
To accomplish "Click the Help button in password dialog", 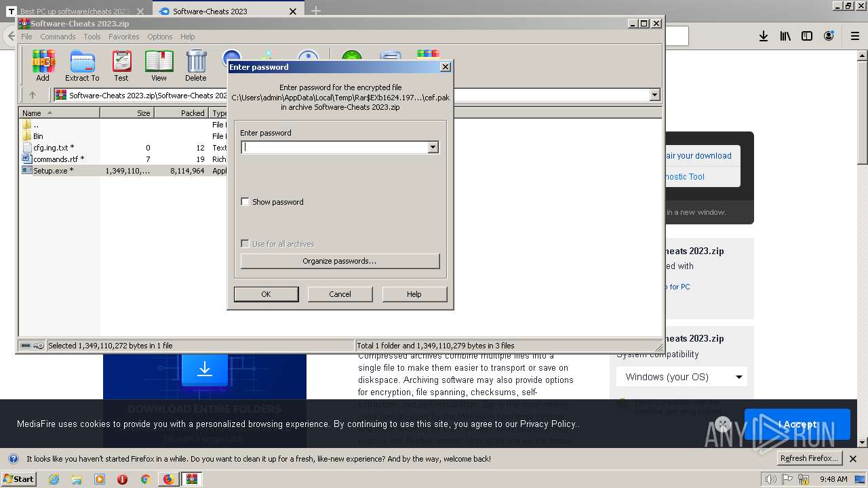I will (414, 294).
